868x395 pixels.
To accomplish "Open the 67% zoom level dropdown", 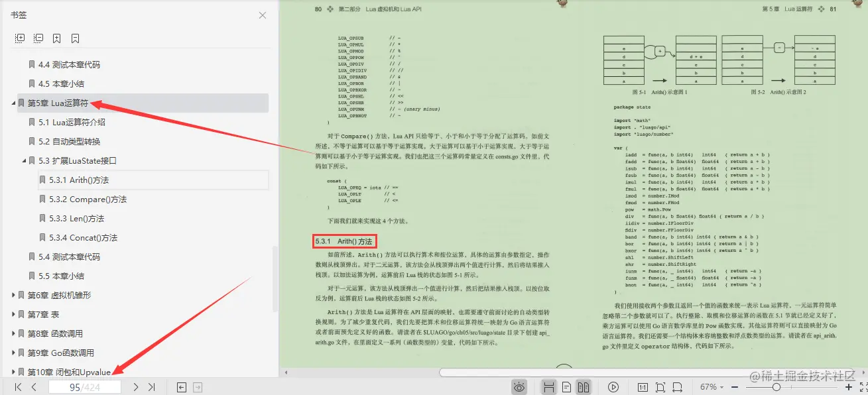I will click(x=711, y=386).
